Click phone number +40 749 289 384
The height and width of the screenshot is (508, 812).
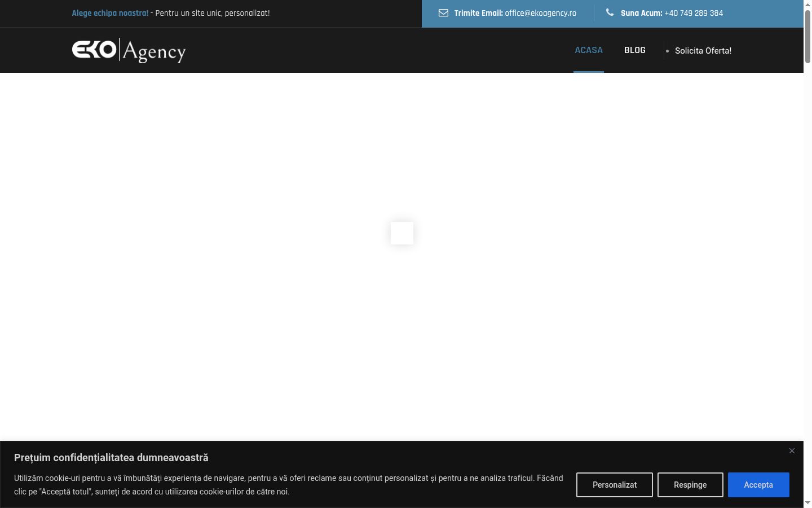point(694,13)
